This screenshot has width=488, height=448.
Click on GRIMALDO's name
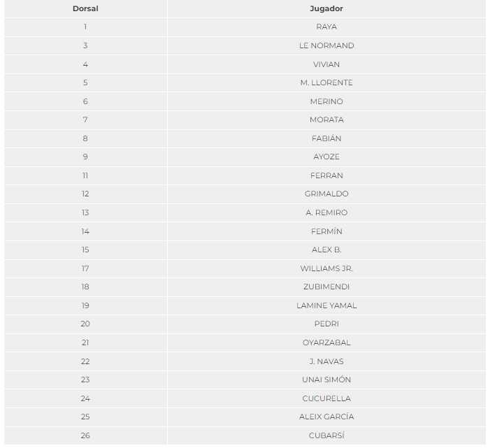click(326, 194)
